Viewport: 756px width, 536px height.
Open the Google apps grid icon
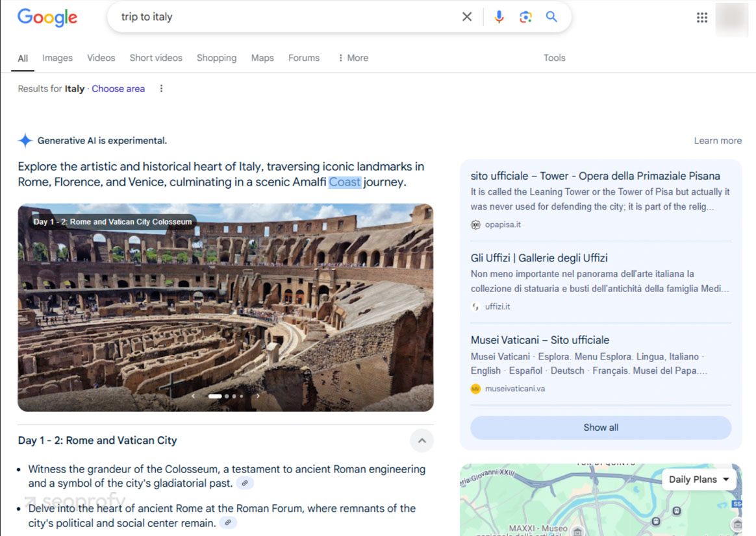pyautogui.click(x=702, y=18)
